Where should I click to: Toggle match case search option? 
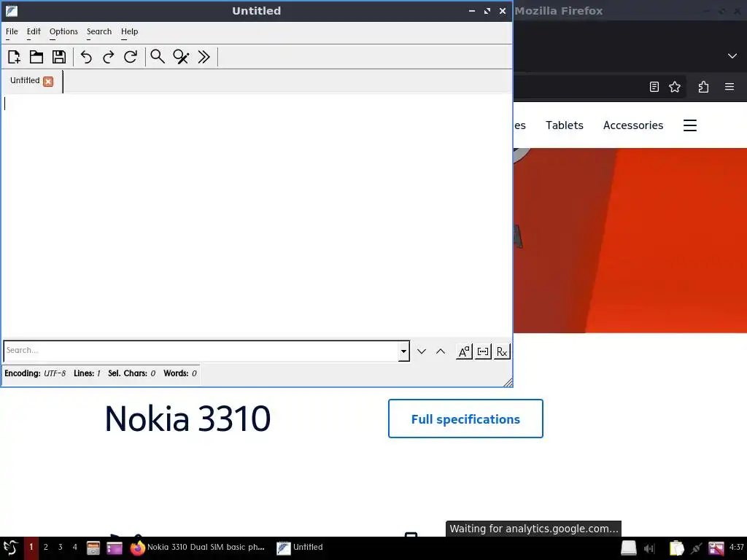pos(464,351)
